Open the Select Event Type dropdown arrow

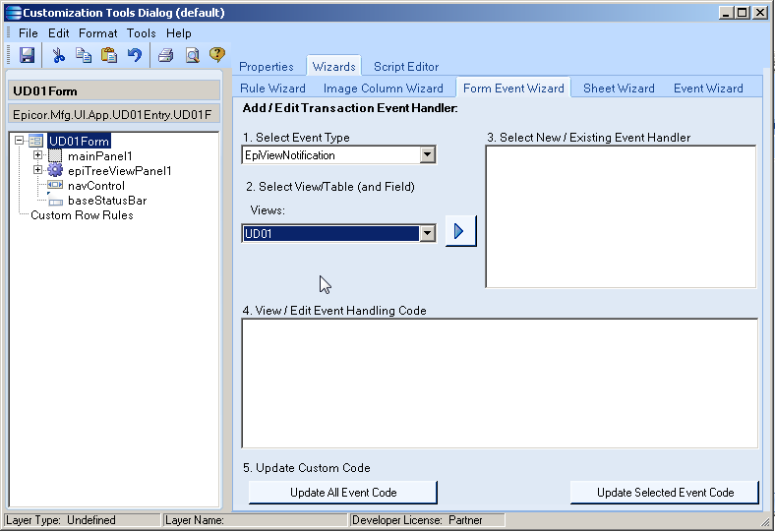[x=428, y=155]
